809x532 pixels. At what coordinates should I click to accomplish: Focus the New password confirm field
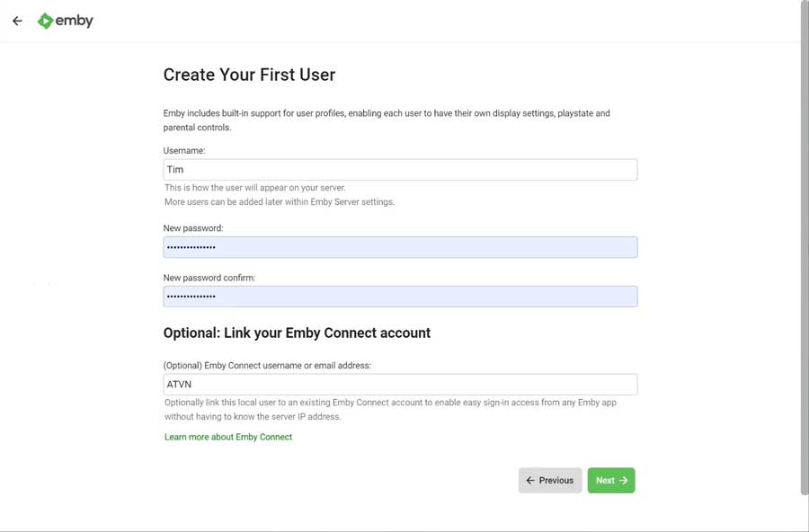click(400, 297)
